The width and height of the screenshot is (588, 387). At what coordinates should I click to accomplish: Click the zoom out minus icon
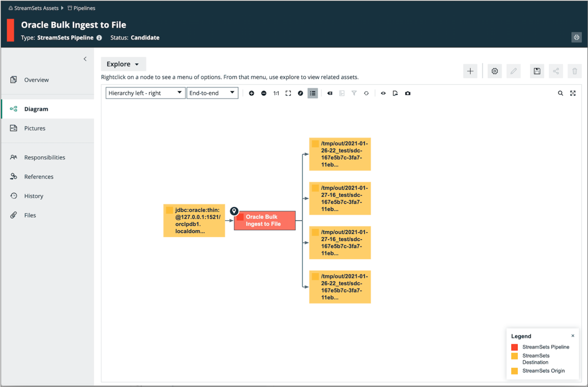tap(264, 93)
